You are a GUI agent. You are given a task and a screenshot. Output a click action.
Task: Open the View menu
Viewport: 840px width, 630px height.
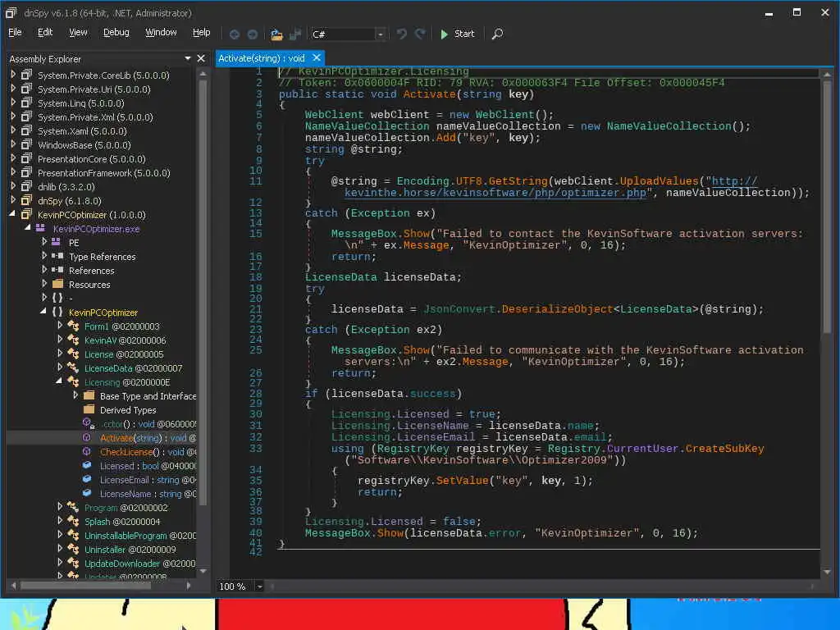(78, 32)
